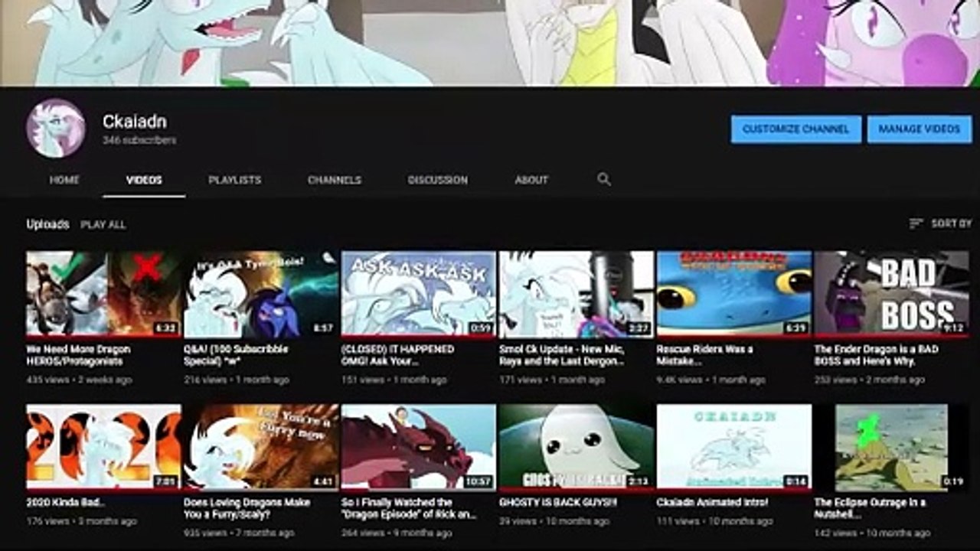Screen dimensions: 980x551
Task: Open the 2020 Kinda Bad thumbnail
Action: point(103,448)
